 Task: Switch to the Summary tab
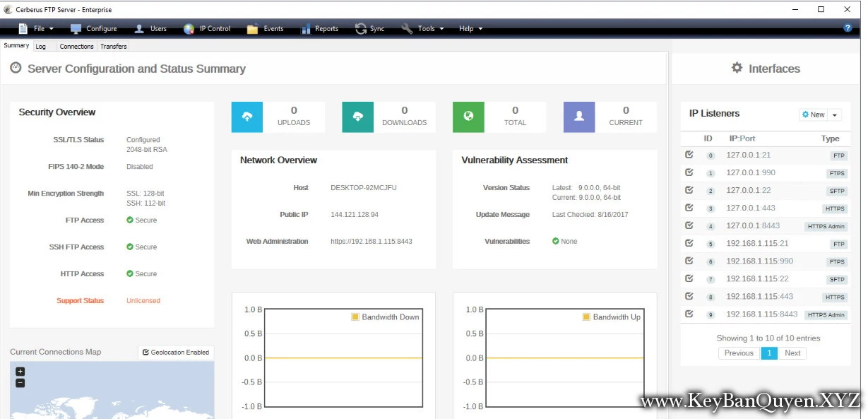(x=16, y=45)
